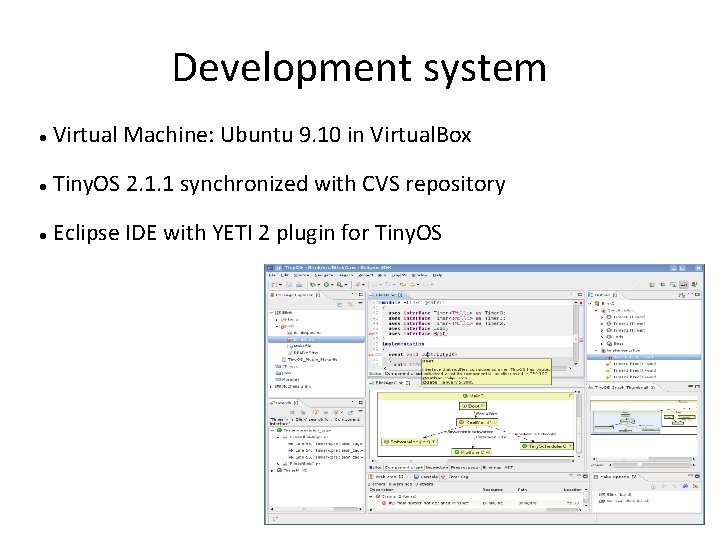Click the Platform node in the component graph
The height and width of the screenshot is (540, 720).
[472, 452]
